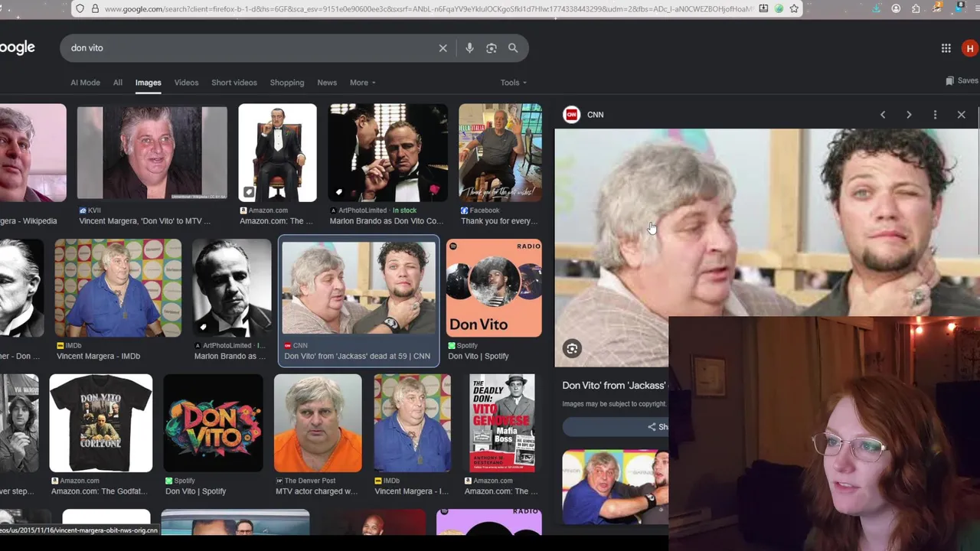Click the green globe icon in address bar

tap(779, 8)
